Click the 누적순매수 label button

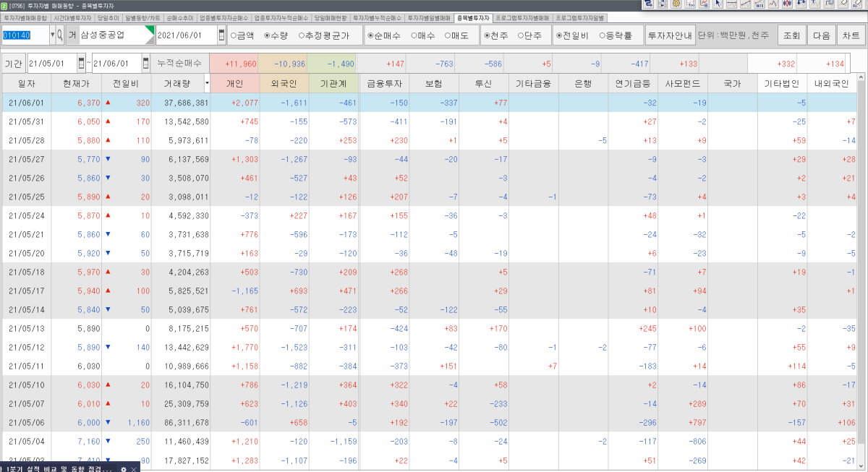181,64
